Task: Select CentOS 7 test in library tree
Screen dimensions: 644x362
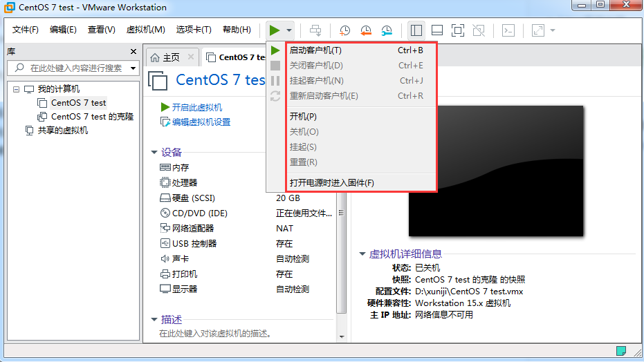Action: pos(78,102)
